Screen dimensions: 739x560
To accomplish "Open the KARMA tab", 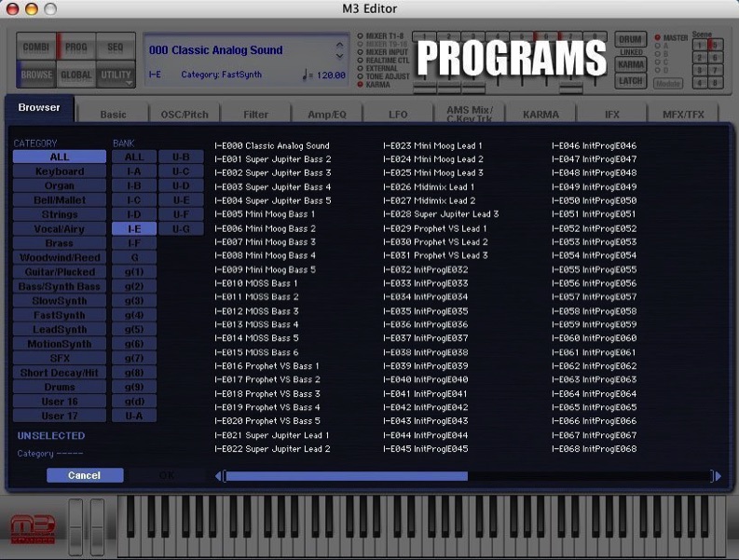I will (541, 114).
